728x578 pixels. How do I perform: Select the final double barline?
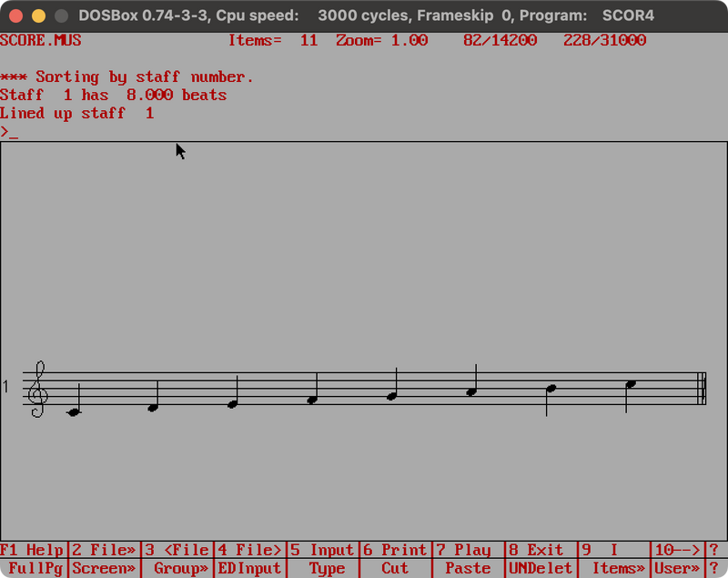pos(701,389)
